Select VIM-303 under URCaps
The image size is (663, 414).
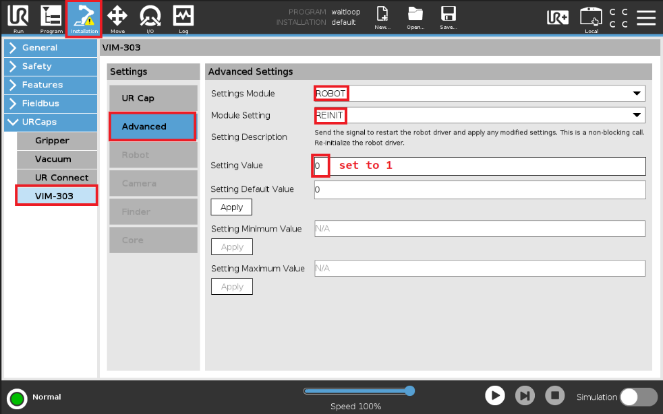click(56, 196)
